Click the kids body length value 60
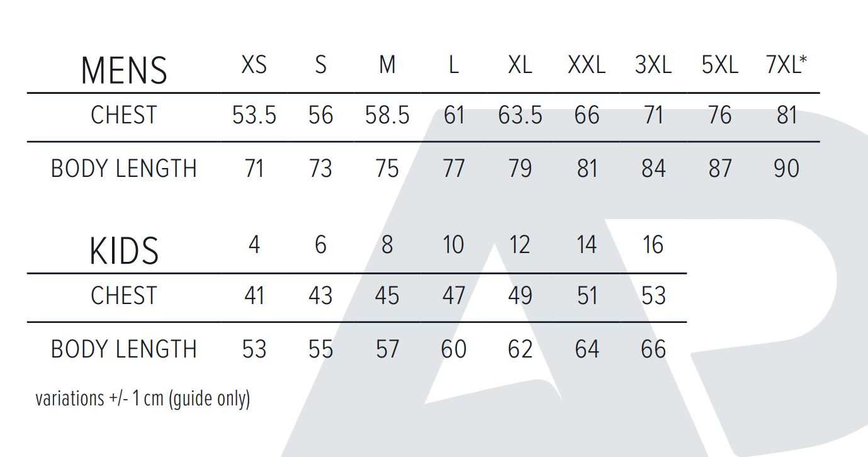Screen dimensions: 868x457 coord(453,349)
